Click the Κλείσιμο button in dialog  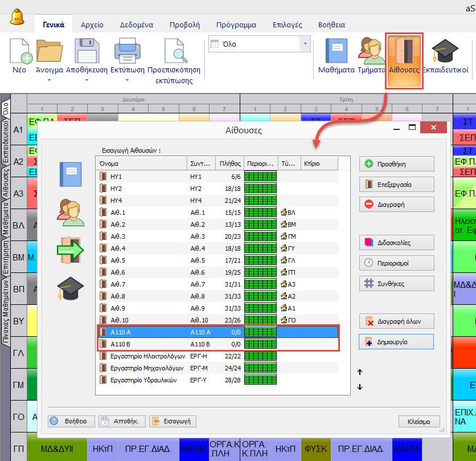tap(419, 422)
